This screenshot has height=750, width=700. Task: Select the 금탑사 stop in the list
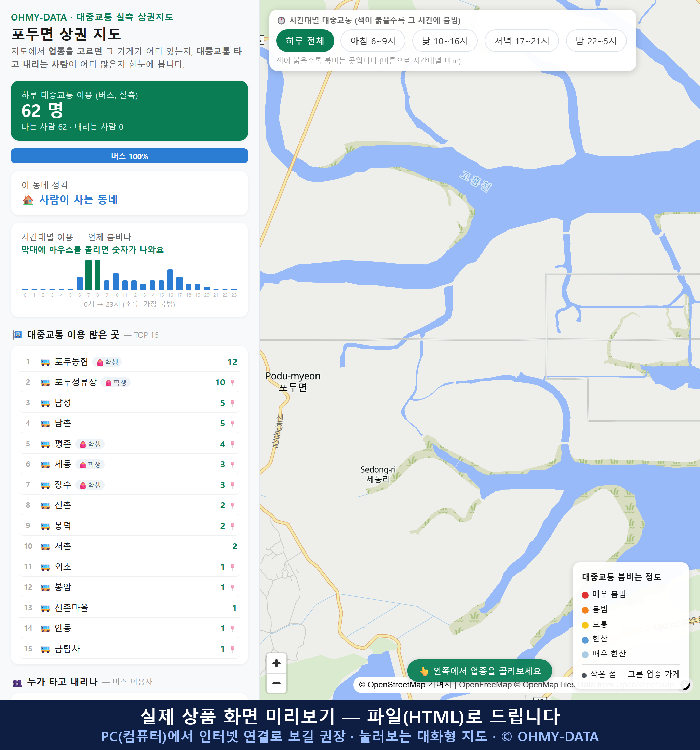pos(130,649)
